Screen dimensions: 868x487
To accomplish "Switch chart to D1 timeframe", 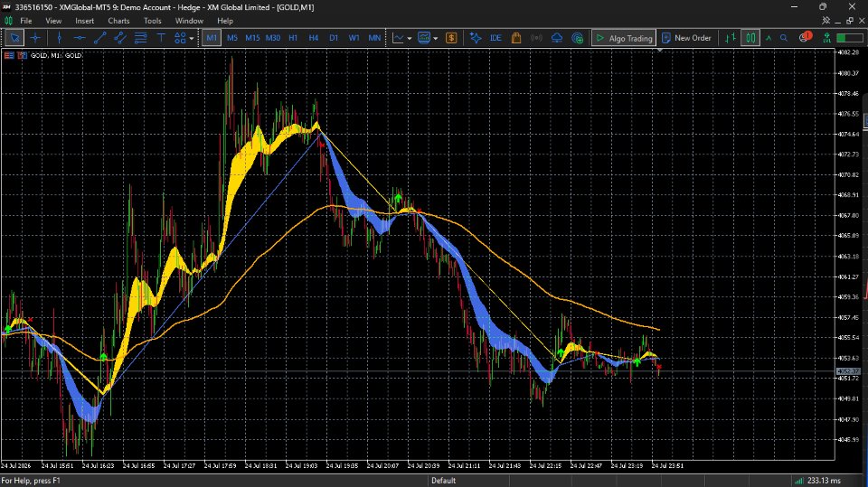I will tap(334, 38).
